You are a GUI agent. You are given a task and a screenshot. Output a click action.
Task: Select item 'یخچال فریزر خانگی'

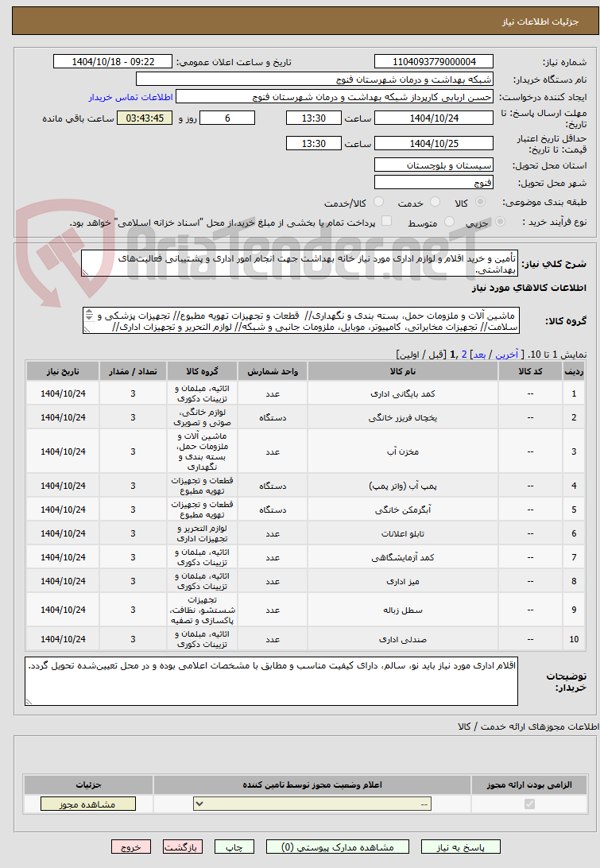402,418
